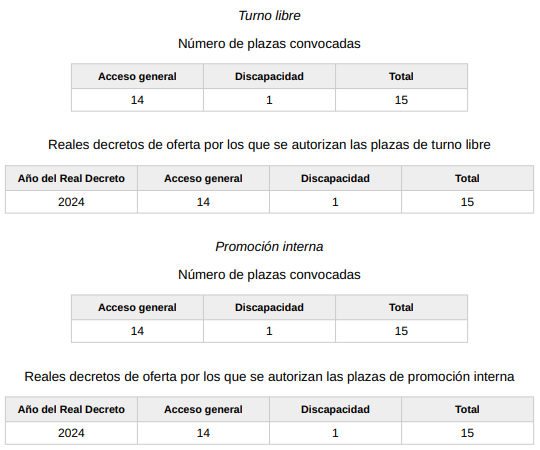The height and width of the screenshot is (450, 540).
Task: Click Total 15 in promoción interna decree table
Action: point(467,433)
